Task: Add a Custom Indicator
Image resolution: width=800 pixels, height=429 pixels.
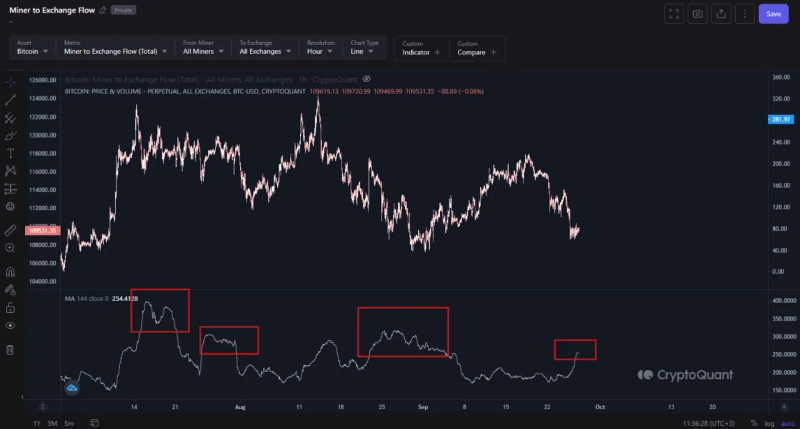Action: pyautogui.click(x=421, y=48)
